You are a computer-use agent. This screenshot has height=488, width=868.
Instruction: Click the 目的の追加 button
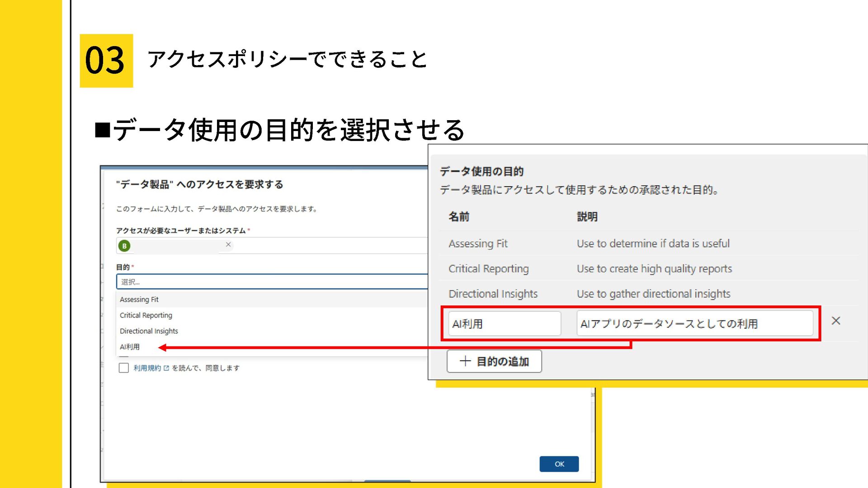click(494, 361)
